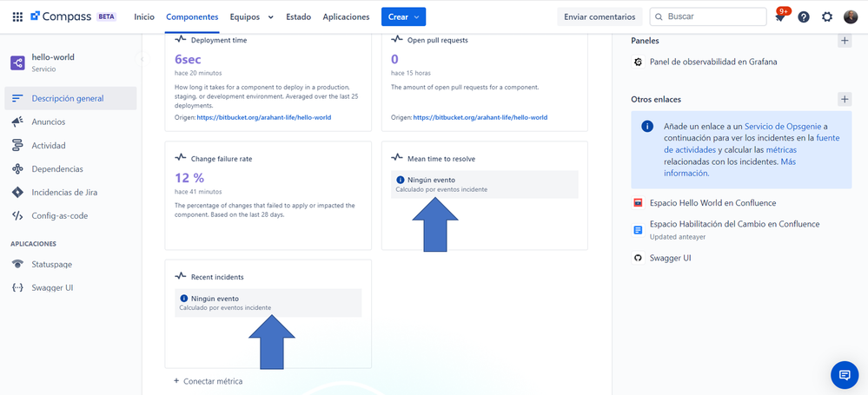
Task: Collapse the sidebar with the chevron handle
Action: click(142, 59)
